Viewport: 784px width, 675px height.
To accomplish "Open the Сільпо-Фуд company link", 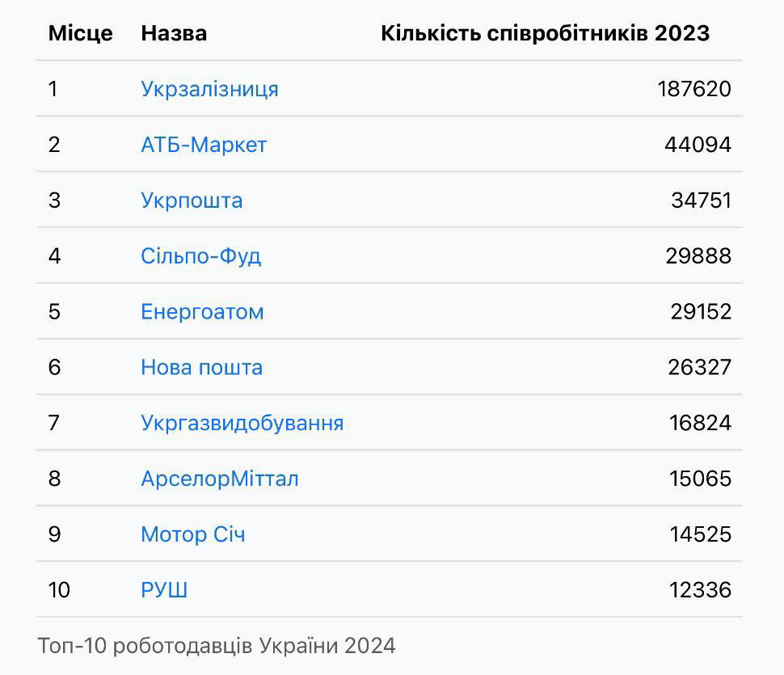I will click(200, 256).
